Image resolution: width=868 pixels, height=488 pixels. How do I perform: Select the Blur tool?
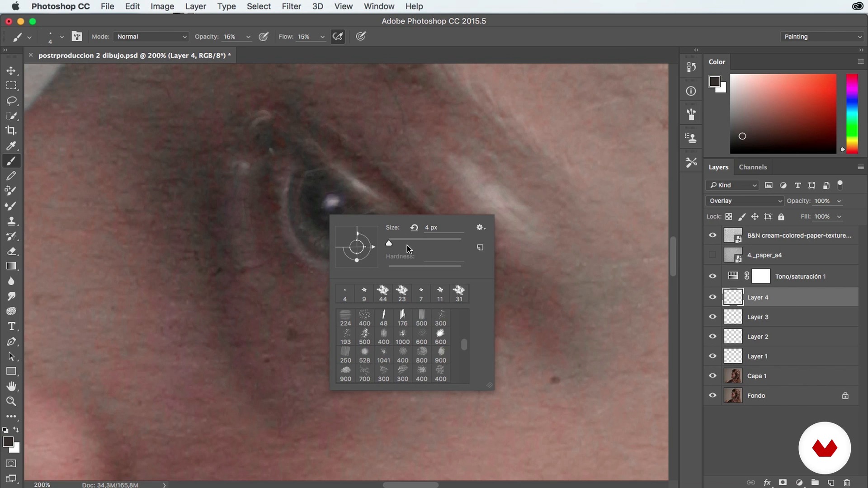[11, 281]
